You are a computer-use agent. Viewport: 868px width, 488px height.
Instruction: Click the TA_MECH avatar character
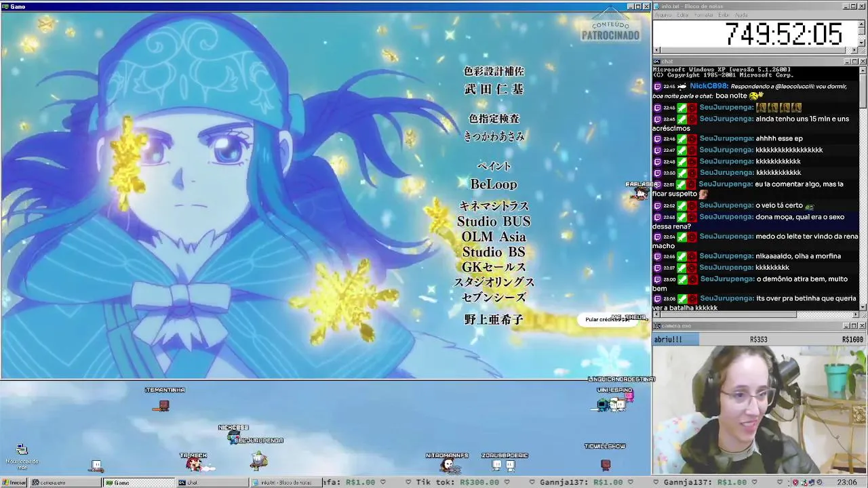click(194, 464)
